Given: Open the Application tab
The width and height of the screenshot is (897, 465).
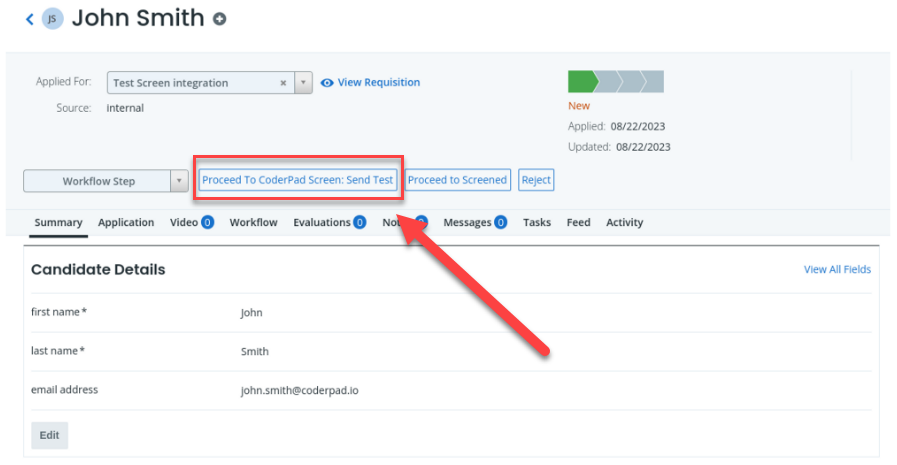Looking at the screenshot, I should [126, 222].
